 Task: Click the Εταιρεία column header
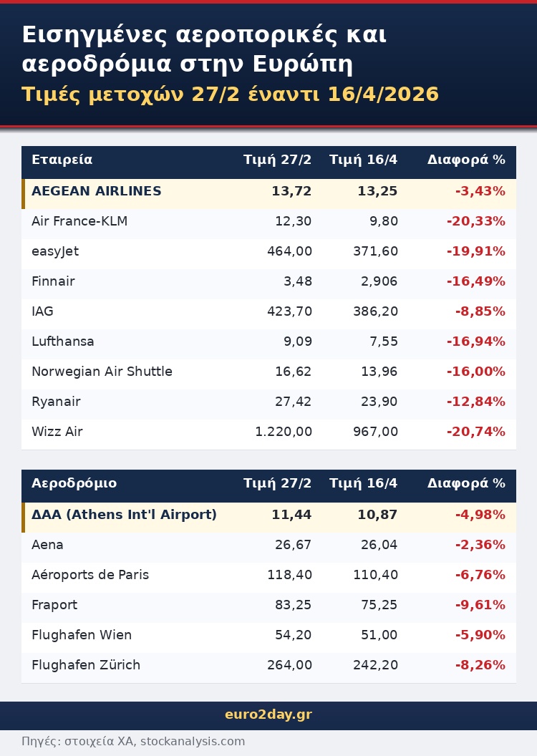(x=62, y=160)
